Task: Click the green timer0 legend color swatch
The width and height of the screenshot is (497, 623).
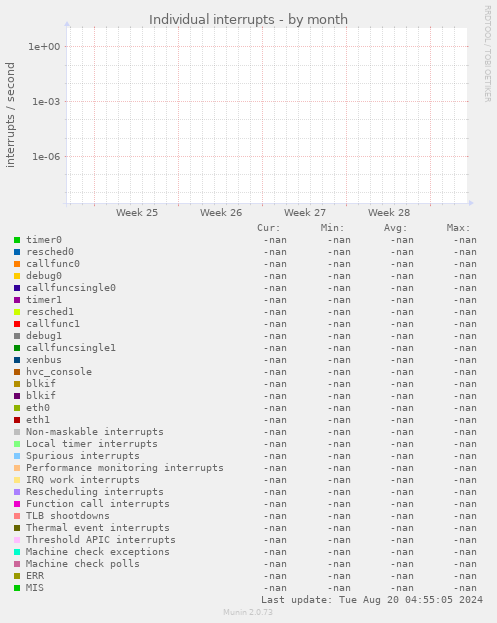Action: tap(17, 240)
